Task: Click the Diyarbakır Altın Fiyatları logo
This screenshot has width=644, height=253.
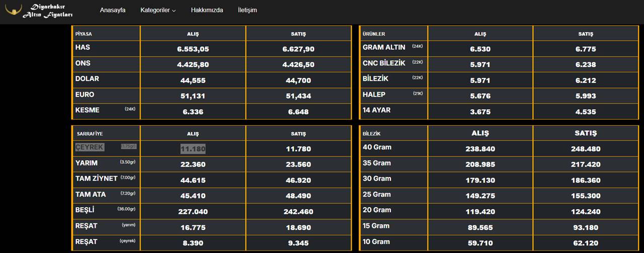Action: pos(39,11)
